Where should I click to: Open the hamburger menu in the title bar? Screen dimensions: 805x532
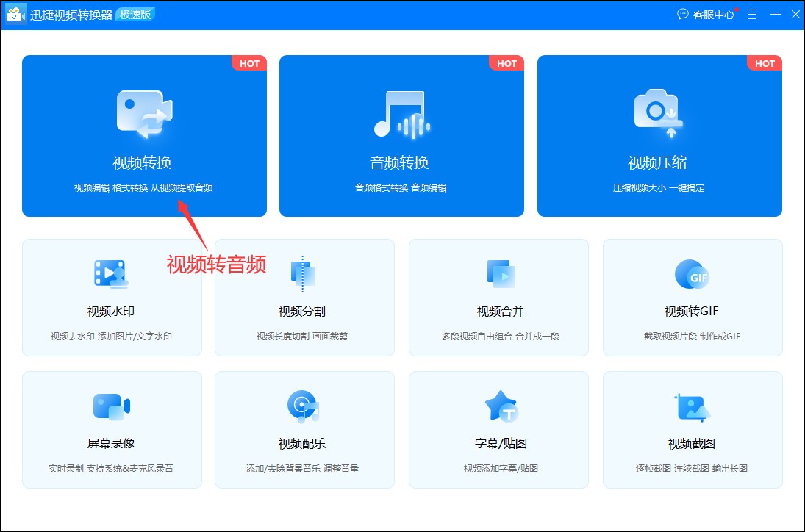coord(751,14)
